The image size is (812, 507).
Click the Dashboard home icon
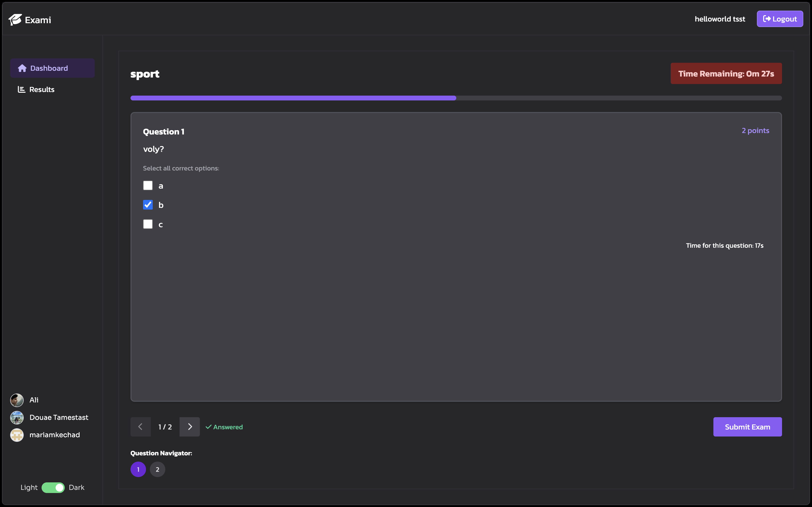coord(22,68)
